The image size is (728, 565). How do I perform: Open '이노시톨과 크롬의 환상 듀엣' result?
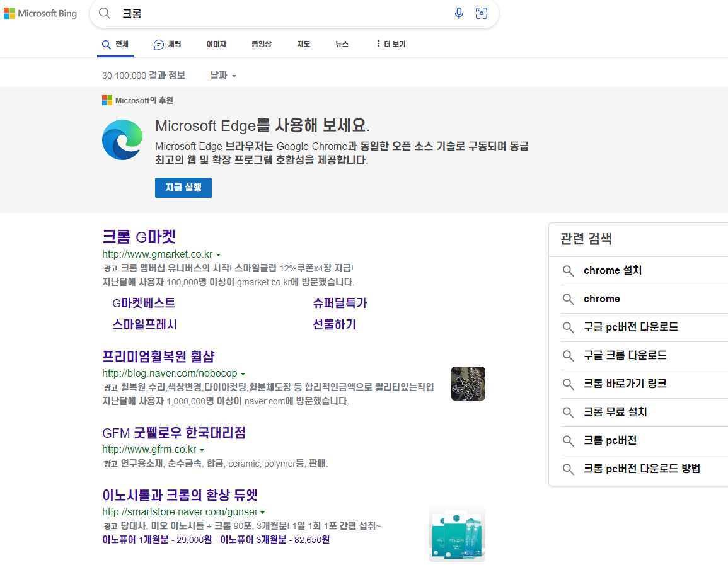[180, 495]
